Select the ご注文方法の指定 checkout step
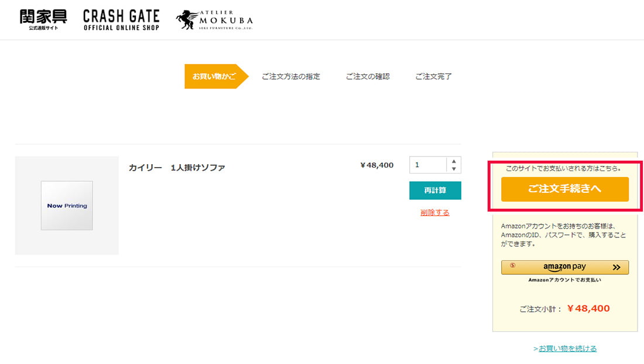 291,76
